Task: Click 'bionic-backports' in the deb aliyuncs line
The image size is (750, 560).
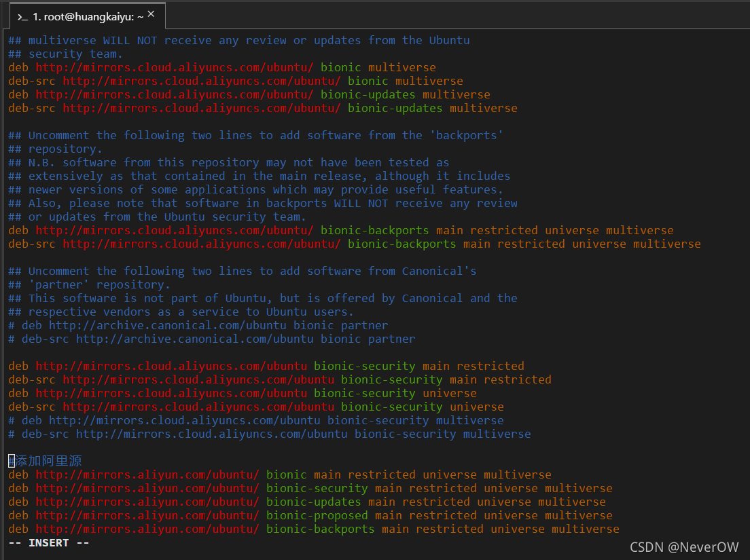Action: [374, 230]
